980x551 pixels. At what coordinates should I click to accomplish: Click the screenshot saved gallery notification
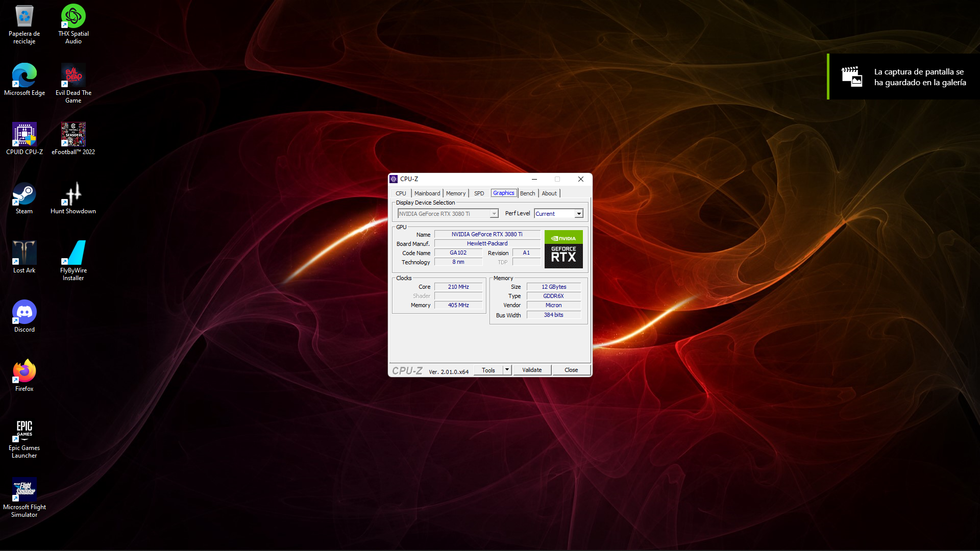(903, 77)
